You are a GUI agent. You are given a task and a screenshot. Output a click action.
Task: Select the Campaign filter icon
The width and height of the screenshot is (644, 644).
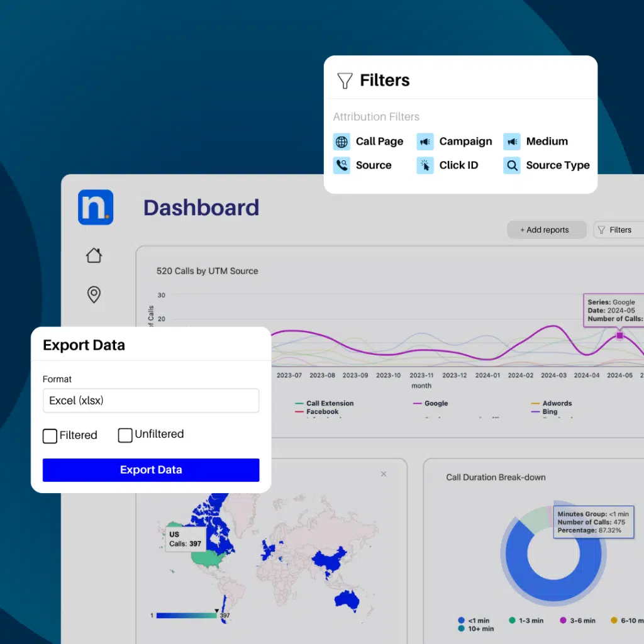click(426, 142)
